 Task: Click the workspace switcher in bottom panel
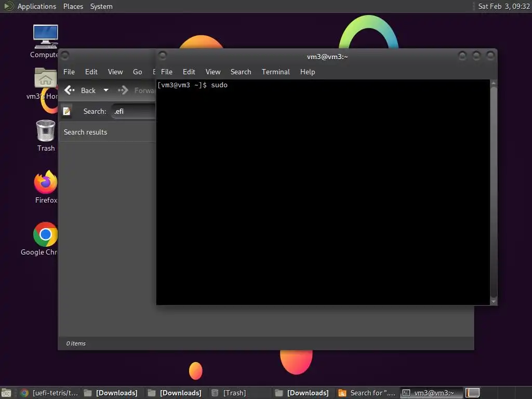[472, 393]
